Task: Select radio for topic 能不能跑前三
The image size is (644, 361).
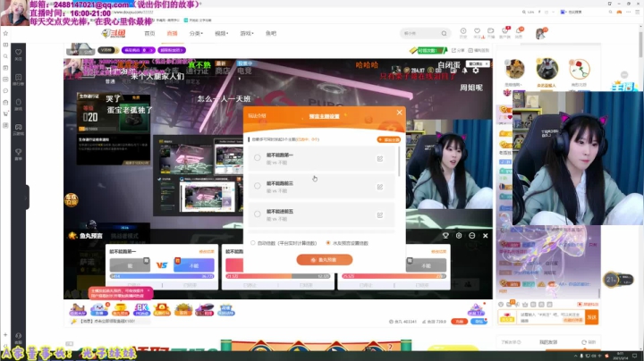Action: click(257, 186)
